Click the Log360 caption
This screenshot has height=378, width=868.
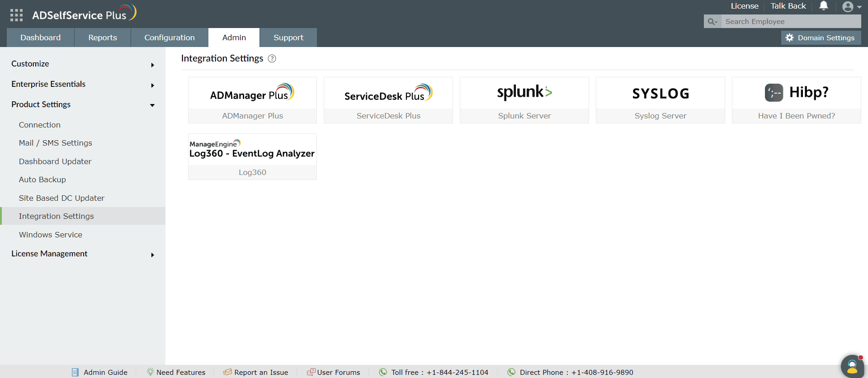click(x=252, y=172)
